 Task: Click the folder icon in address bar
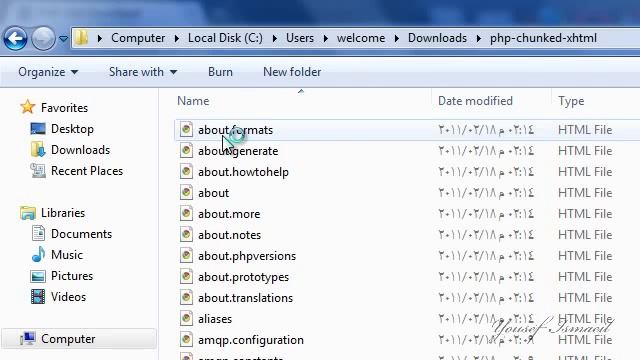coord(82,38)
